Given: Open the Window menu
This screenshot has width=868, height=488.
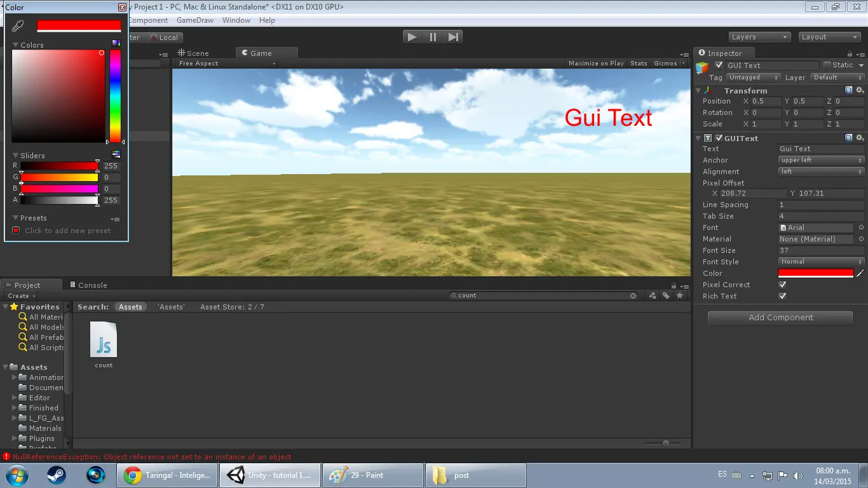Looking at the screenshot, I should tap(236, 20).
